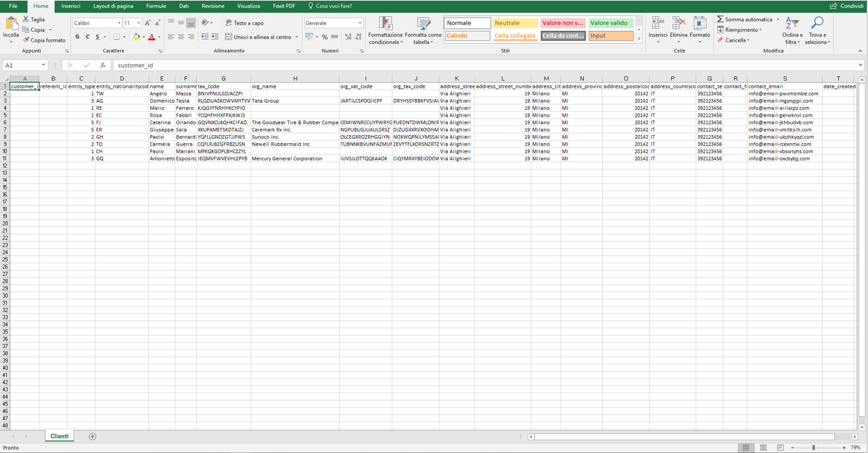
Task: Open Trova e seleziona magnifier
Action: pyautogui.click(x=817, y=25)
